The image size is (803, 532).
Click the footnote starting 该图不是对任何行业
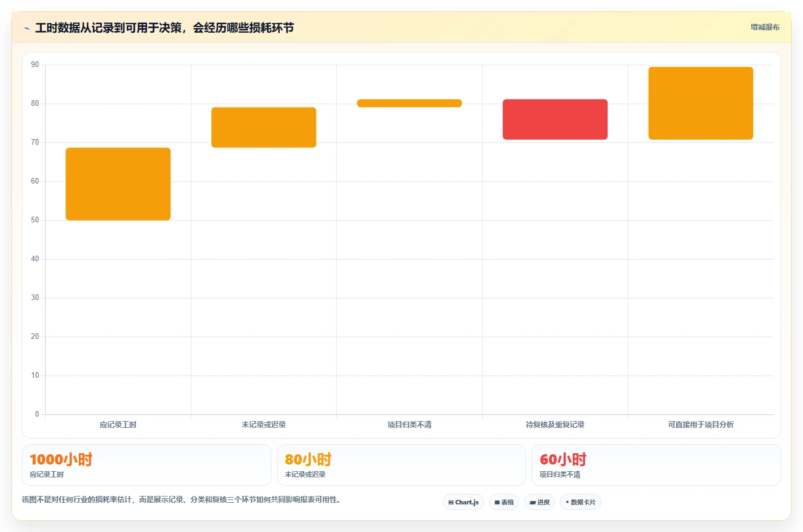[x=182, y=499]
